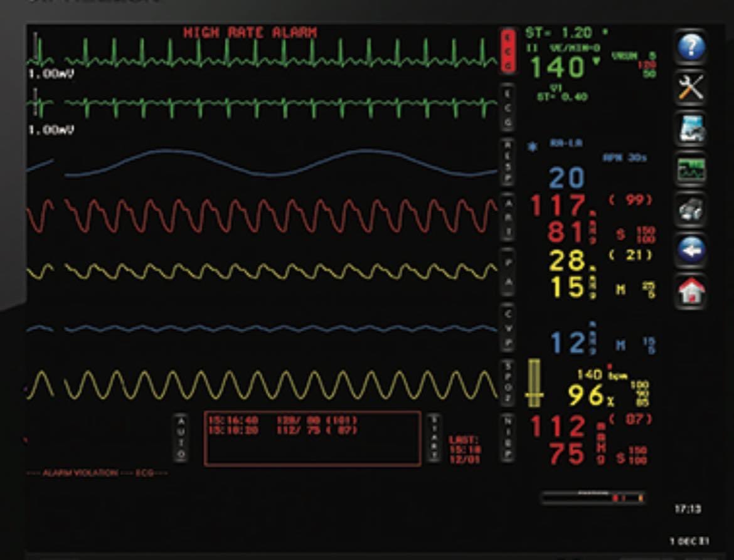Go back with the blue arrow icon
Screen dimensions: 734x560
coord(691,250)
